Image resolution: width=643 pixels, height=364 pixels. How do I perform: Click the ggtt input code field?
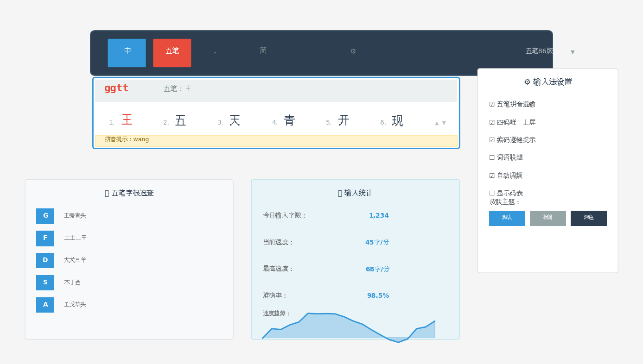click(116, 88)
